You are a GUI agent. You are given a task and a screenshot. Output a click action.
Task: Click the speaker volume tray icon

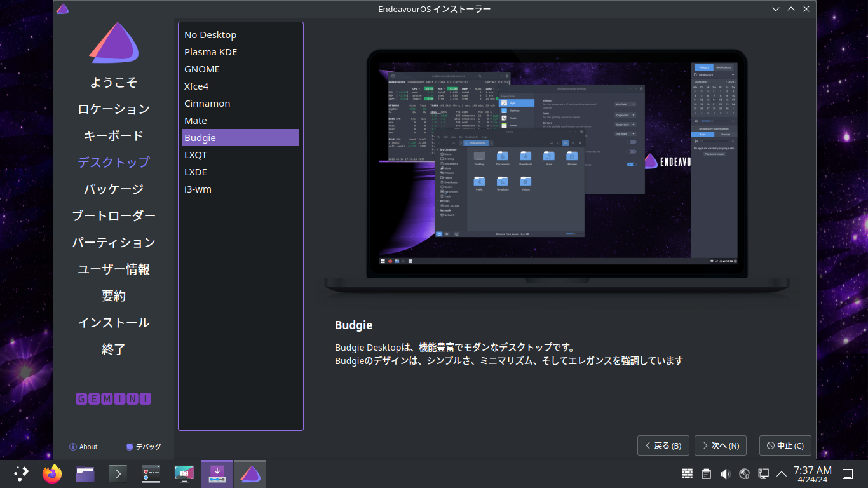(x=725, y=473)
